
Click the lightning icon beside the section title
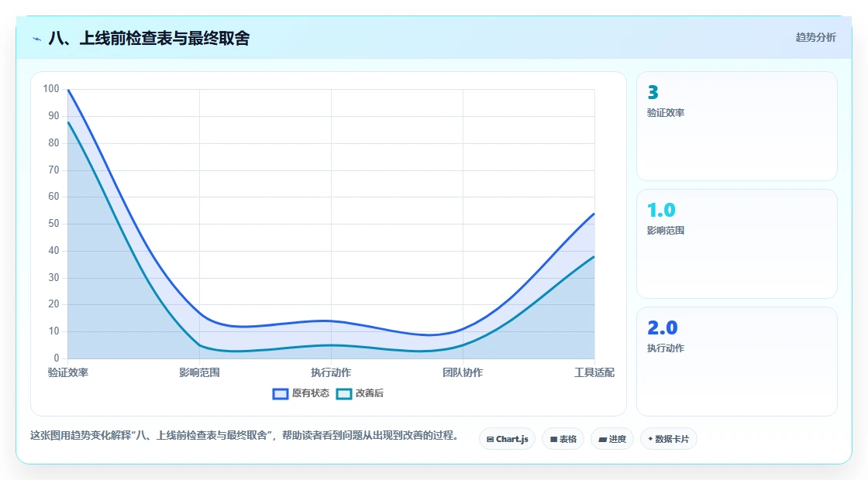click(37, 39)
